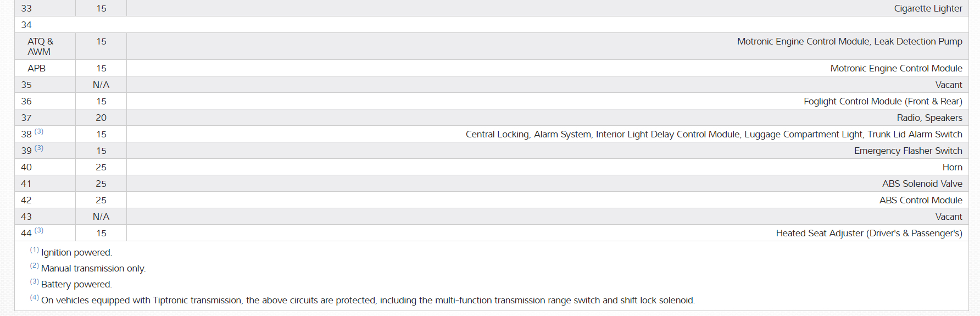The height and width of the screenshot is (316, 980).
Task: Click the (1) marker before 'Ignition powered'
Action: (34, 250)
